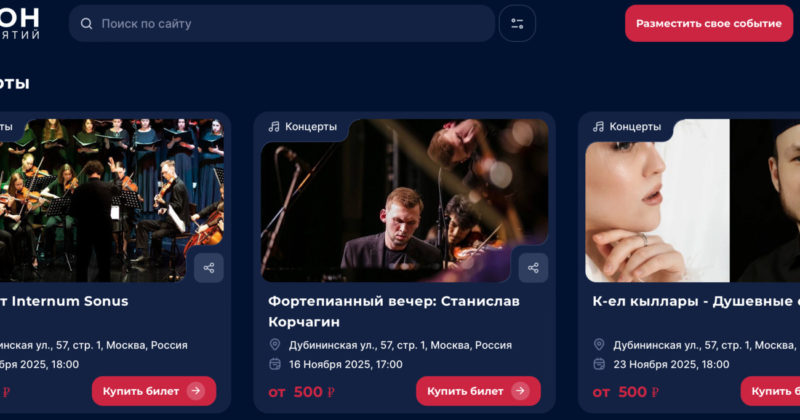Click Разместить свое событие button
Viewport: 800px width, 420px height.
709,23
